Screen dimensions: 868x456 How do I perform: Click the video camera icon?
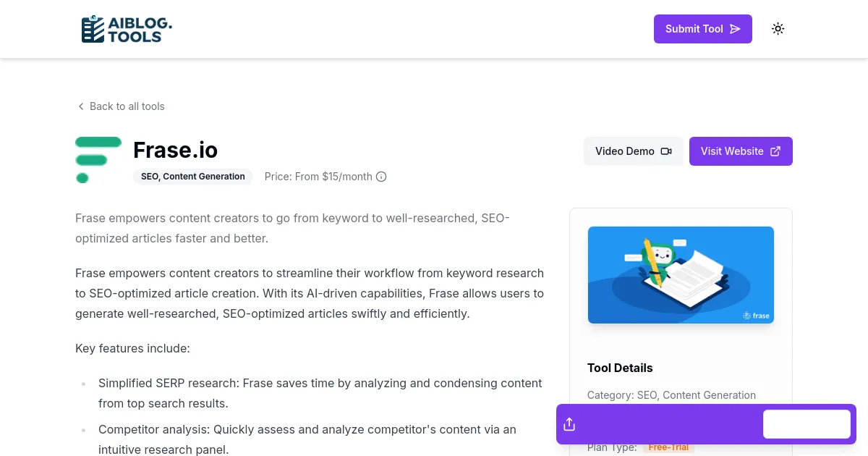666,151
